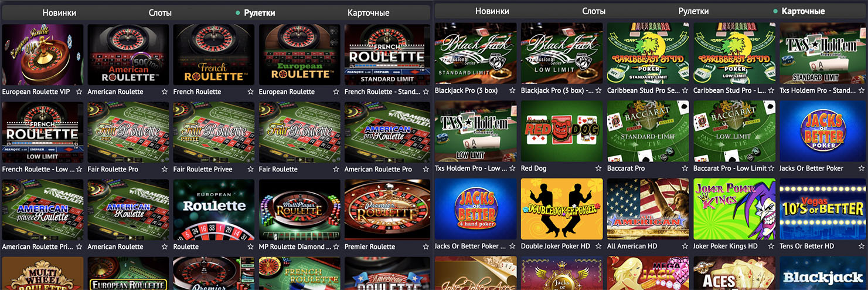
Task: Mark Double Joker Poker HD as favorite
Action: click(x=598, y=246)
